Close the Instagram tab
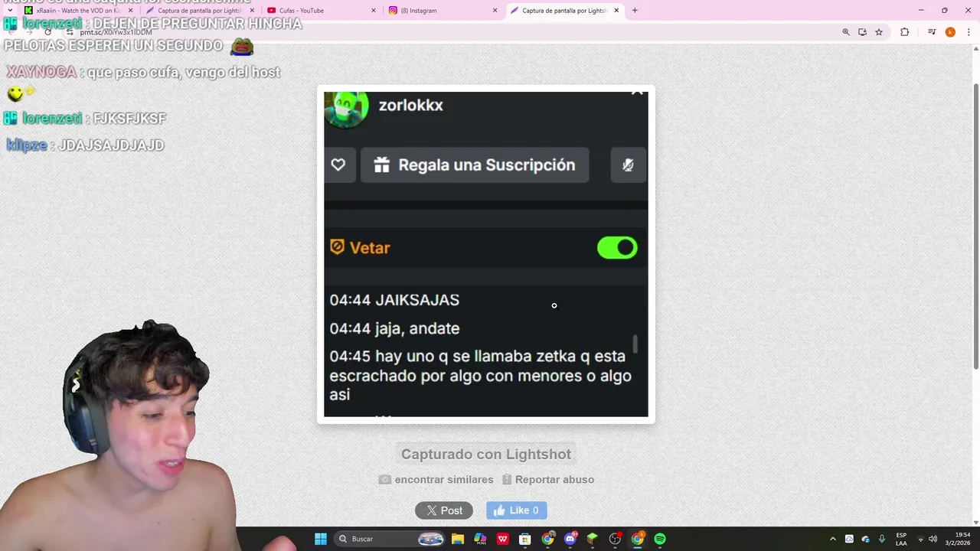This screenshot has height=551, width=980. click(x=495, y=11)
